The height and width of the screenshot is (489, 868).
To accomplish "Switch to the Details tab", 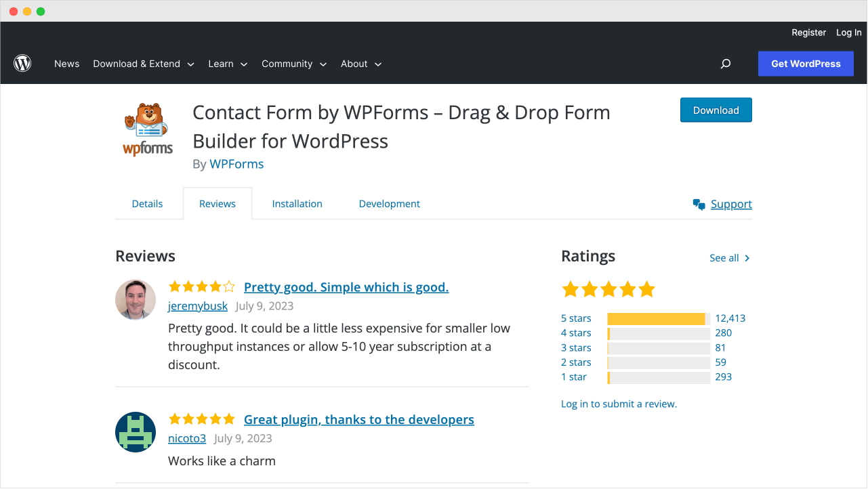I will click(x=147, y=204).
